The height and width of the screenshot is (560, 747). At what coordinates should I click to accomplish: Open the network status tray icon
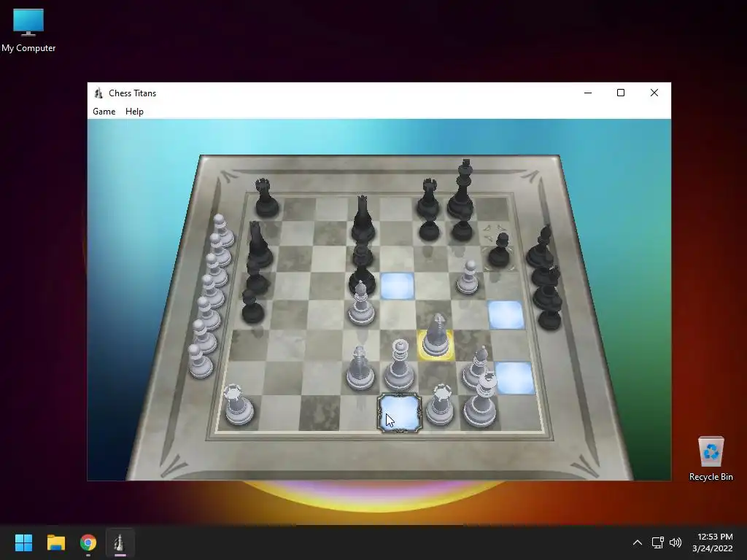click(x=658, y=542)
